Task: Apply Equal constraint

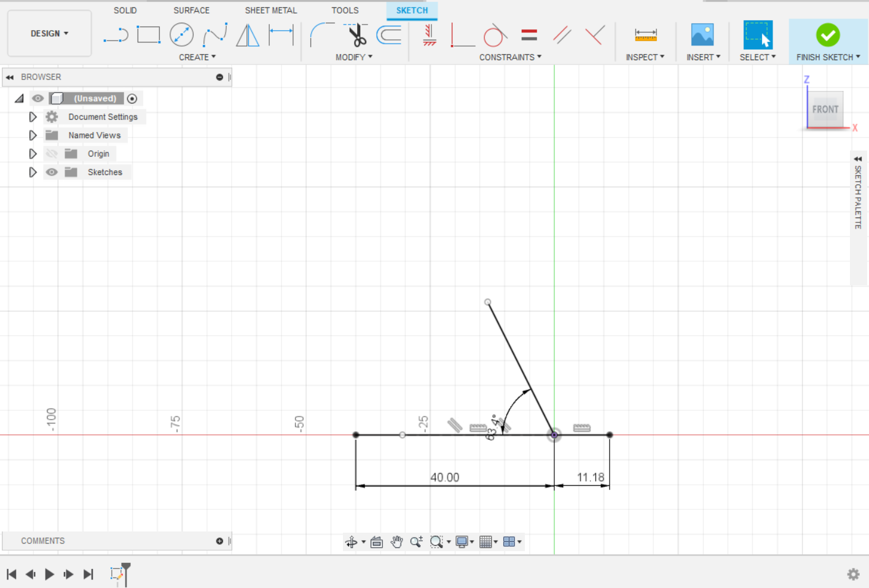Action: (x=529, y=35)
